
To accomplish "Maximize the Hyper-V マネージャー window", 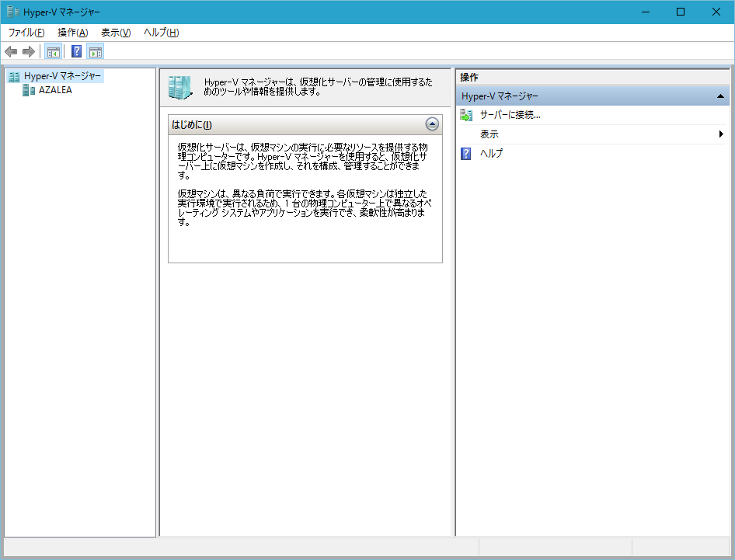I will pyautogui.click(x=681, y=12).
